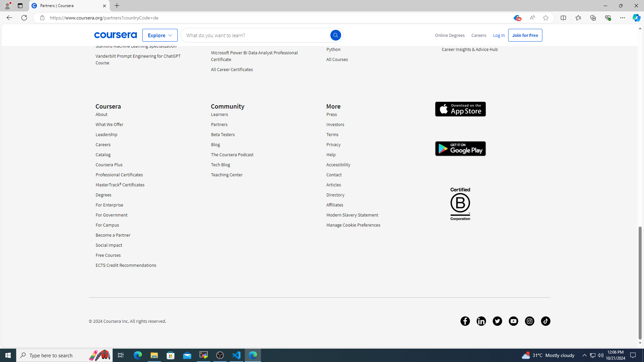Open Coursera's LinkedIn icon in footer

tap(481, 321)
